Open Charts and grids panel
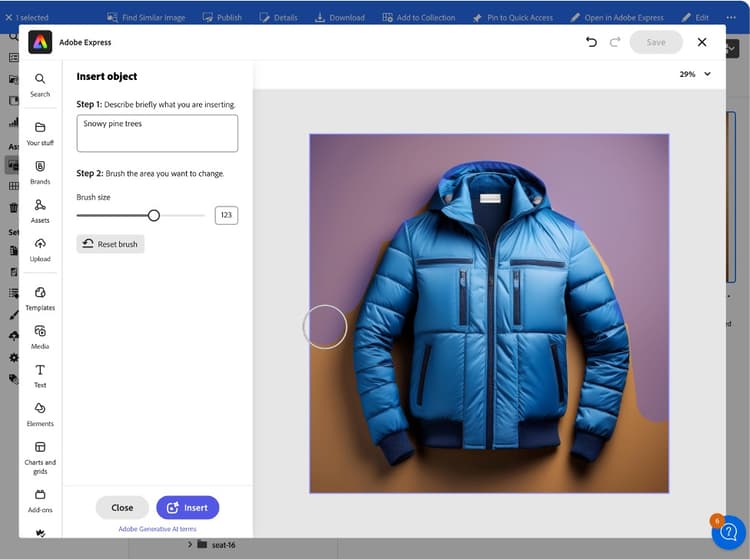 [40, 458]
